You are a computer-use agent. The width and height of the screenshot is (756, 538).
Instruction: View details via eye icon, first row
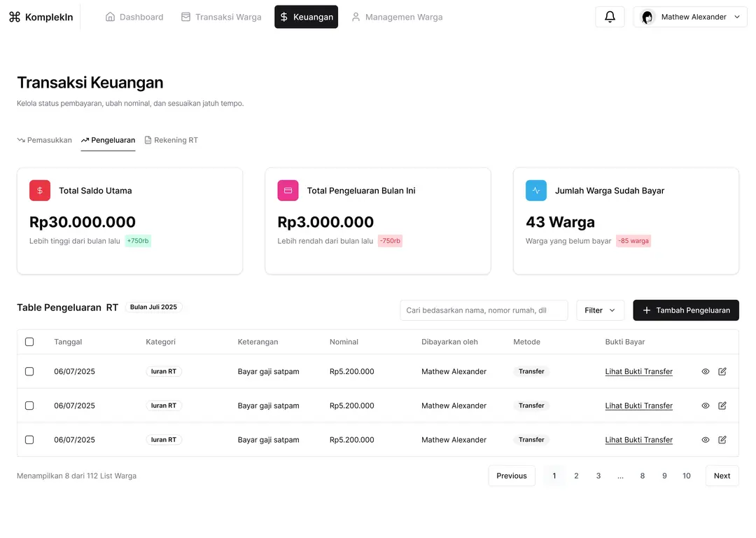[x=706, y=371]
